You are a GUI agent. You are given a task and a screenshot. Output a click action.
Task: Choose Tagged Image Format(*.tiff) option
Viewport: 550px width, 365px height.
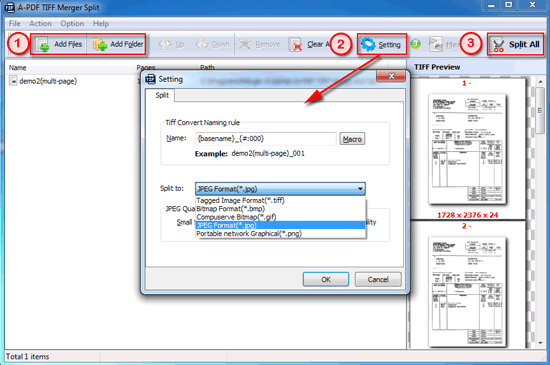point(280,201)
